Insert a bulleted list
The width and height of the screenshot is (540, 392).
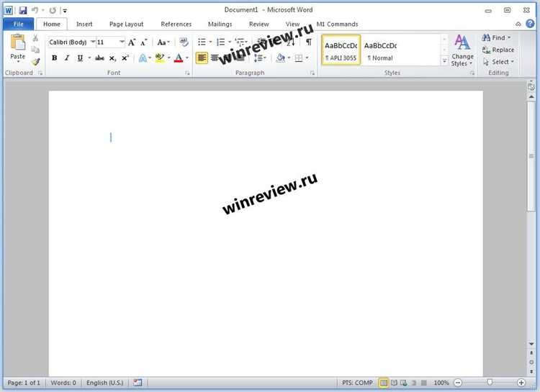[202, 42]
